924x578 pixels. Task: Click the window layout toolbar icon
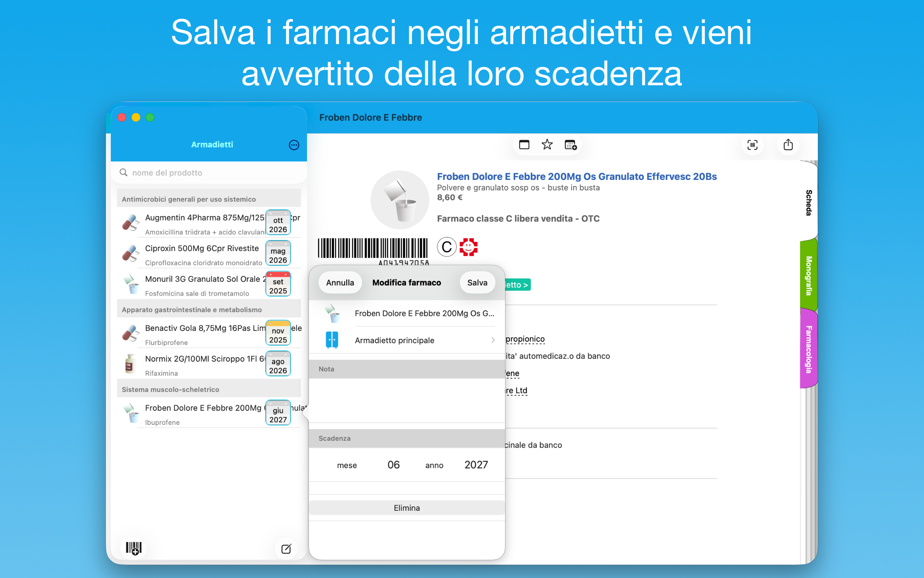click(524, 144)
